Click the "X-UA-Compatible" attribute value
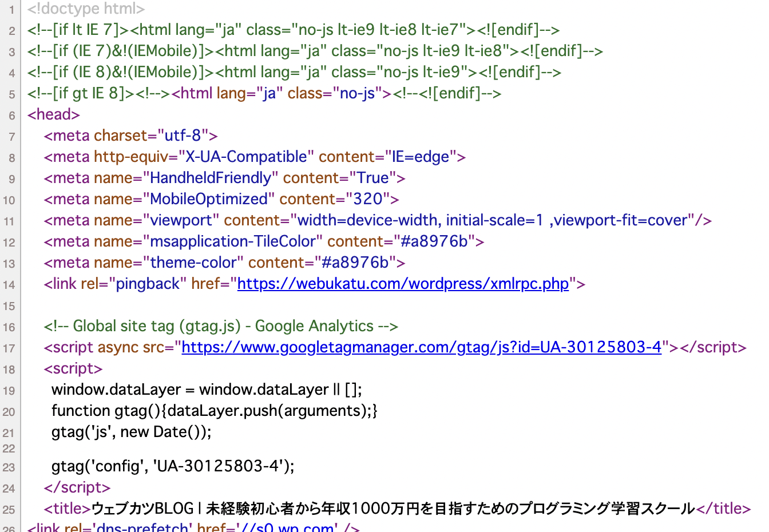Screen dimensions: 769x532 click(x=246, y=157)
